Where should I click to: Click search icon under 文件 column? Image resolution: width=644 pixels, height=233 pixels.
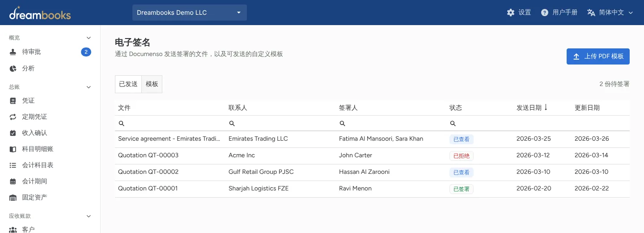121,123
